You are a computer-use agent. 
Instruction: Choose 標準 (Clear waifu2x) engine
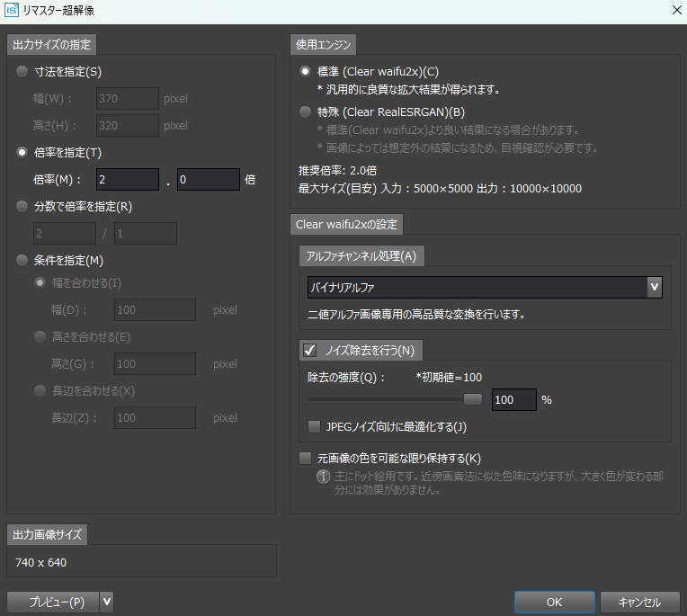(305, 71)
